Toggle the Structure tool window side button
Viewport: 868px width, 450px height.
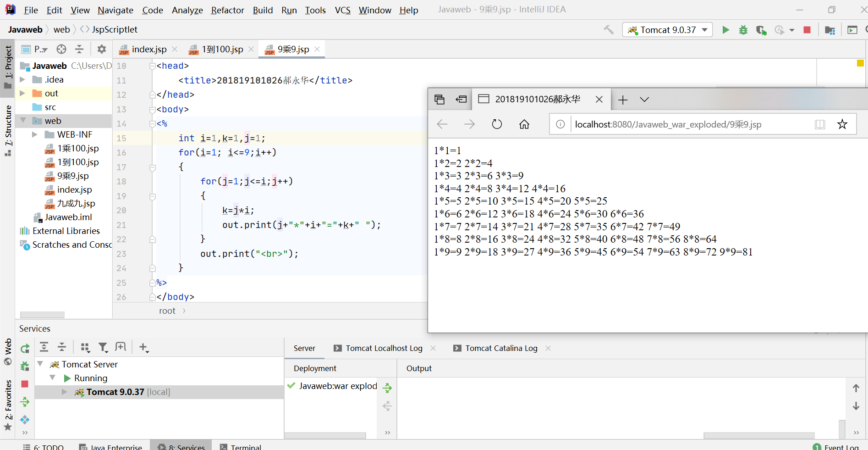[x=8, y=130]
